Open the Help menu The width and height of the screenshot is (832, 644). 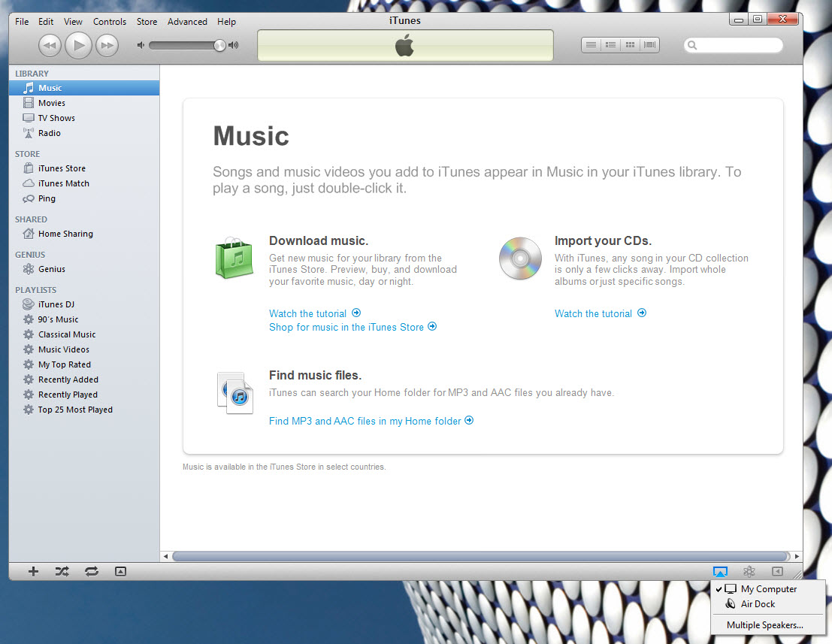pos(226,22)
